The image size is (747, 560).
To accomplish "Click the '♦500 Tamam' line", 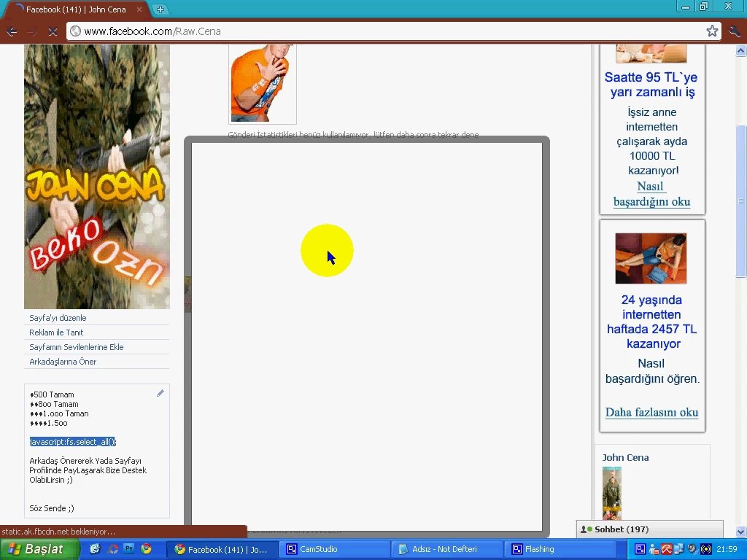I will (x=52, y=394).
